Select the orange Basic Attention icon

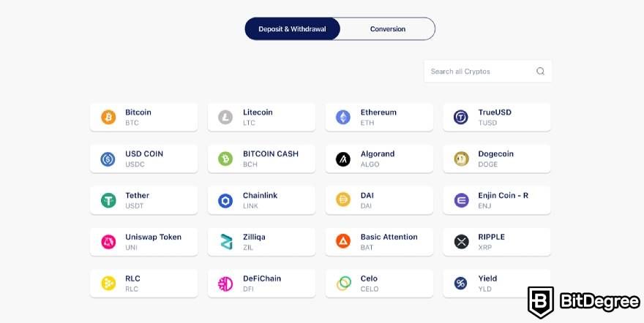(343, 242)
